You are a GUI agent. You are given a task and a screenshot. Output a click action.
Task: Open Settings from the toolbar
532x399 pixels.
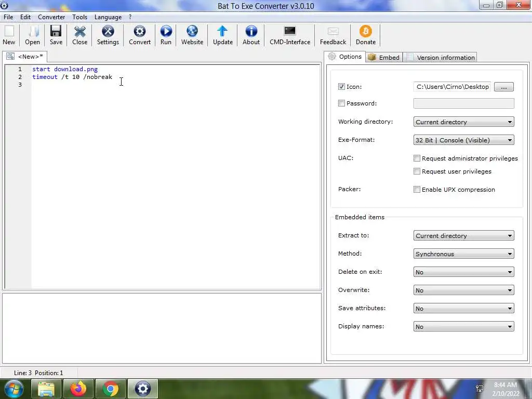point(108,31)
